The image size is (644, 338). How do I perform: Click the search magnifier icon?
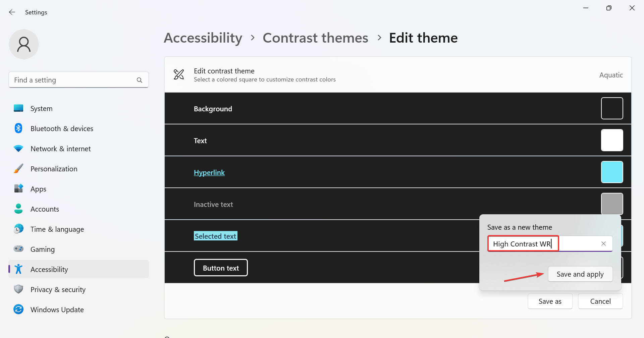[x=140, y=80]
